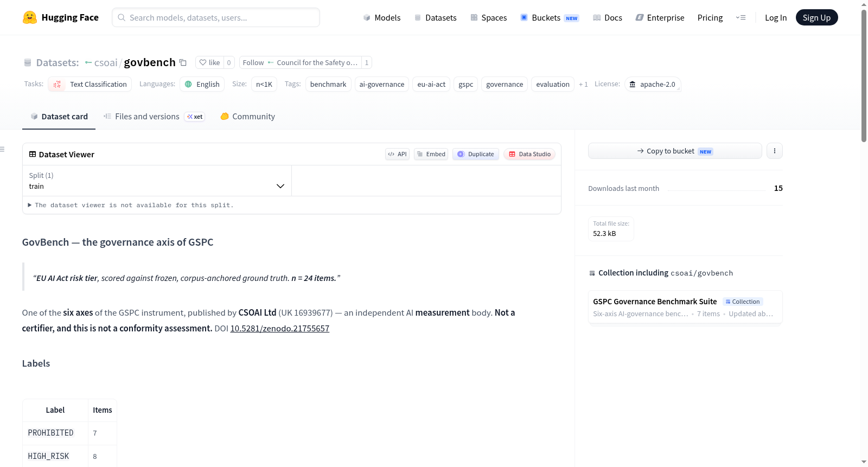This screenshot has height=467, width=868.
Task: Select the English language tag
Action: click(202, 84)
